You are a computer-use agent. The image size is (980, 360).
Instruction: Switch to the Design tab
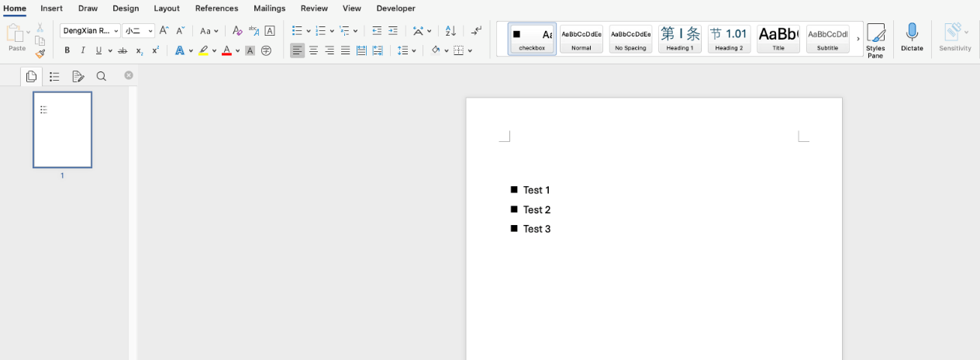click(x=126, y=9)
